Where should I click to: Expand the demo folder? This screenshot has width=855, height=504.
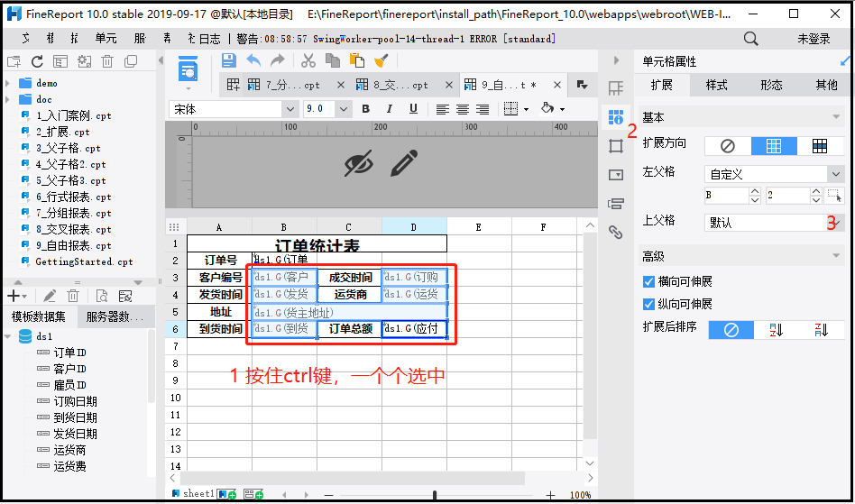pos(7,83)
